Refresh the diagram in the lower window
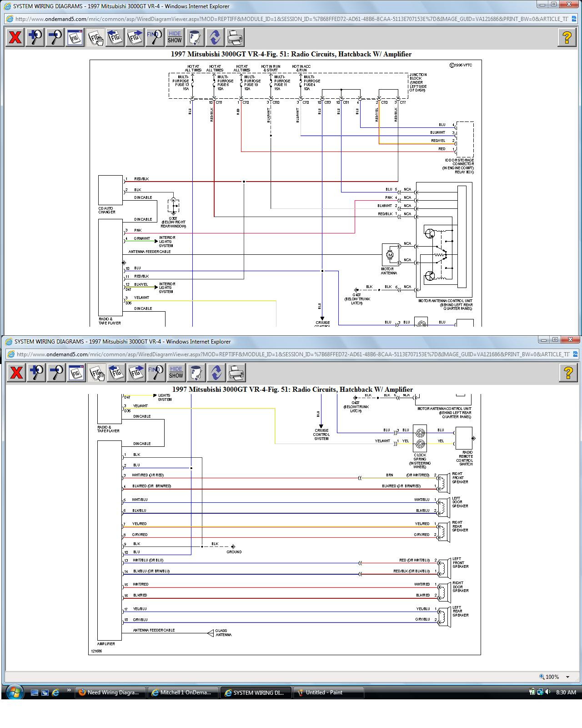 coord(216,373)
